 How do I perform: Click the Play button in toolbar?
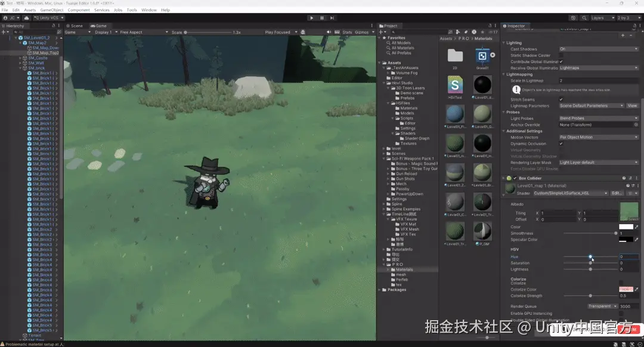coord(312,18)
